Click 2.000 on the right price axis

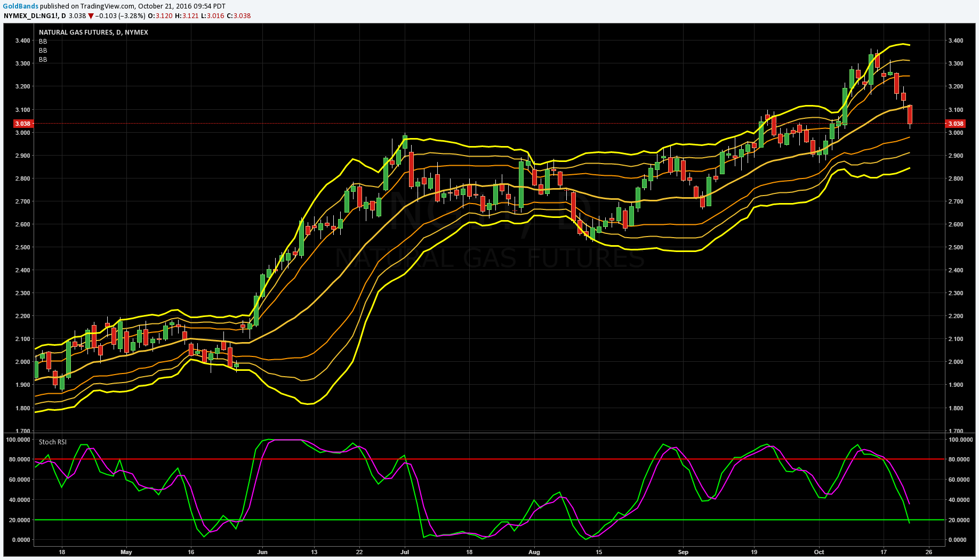pos(956,362)
